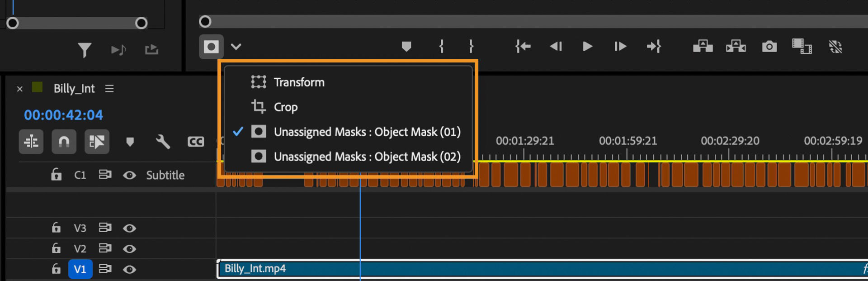Toggle lock on Subtitle track C1
This screenshot has width=868, height=281.
pos(56,175)
